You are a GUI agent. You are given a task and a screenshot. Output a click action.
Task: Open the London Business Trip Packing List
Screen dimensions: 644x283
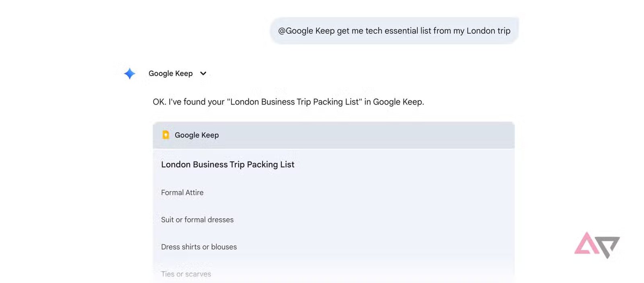click(227, 164)
